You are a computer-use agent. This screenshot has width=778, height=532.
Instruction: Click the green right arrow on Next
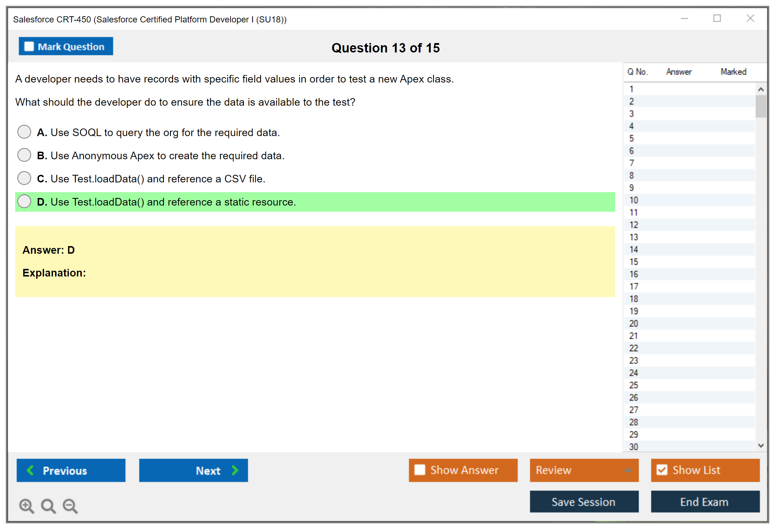235,470
